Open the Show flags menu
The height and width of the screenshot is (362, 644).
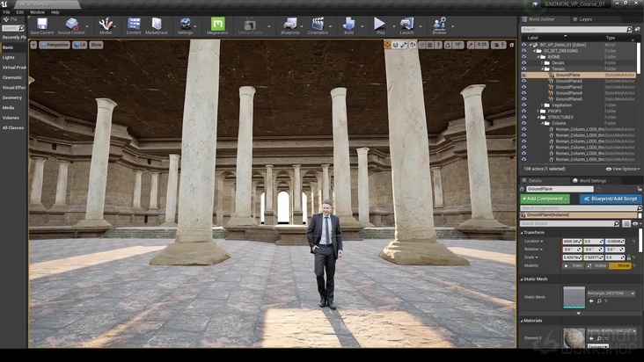click(96, 45)
